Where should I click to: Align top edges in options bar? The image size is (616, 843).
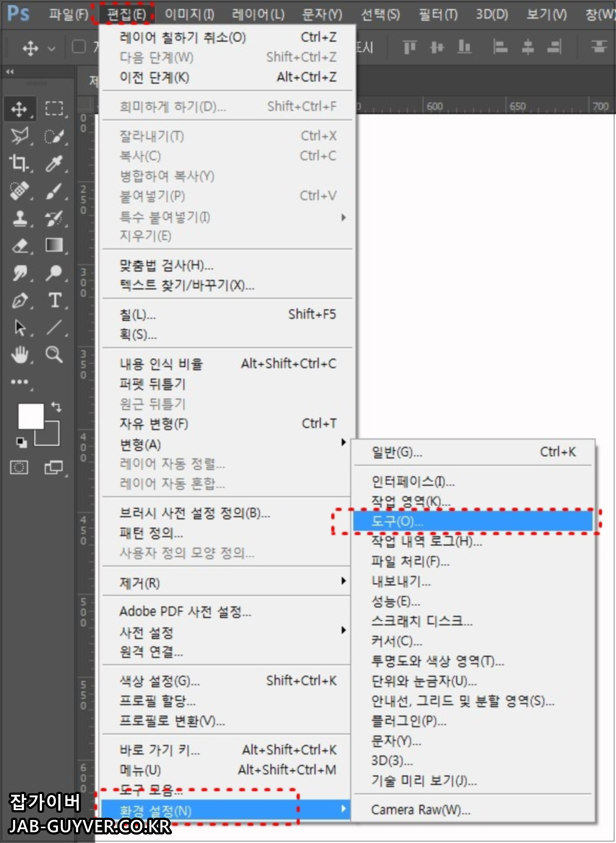[x=409, y=47]
